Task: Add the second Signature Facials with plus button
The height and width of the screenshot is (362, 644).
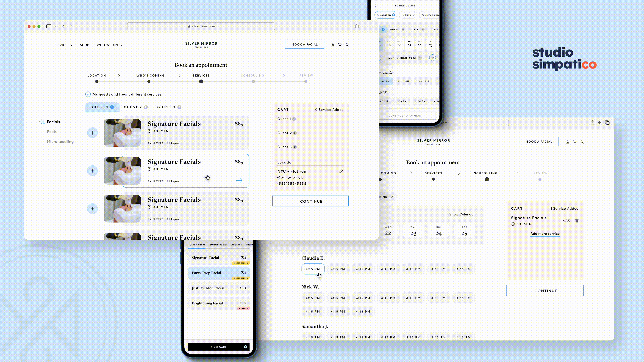Action: (x=92, y=171)
